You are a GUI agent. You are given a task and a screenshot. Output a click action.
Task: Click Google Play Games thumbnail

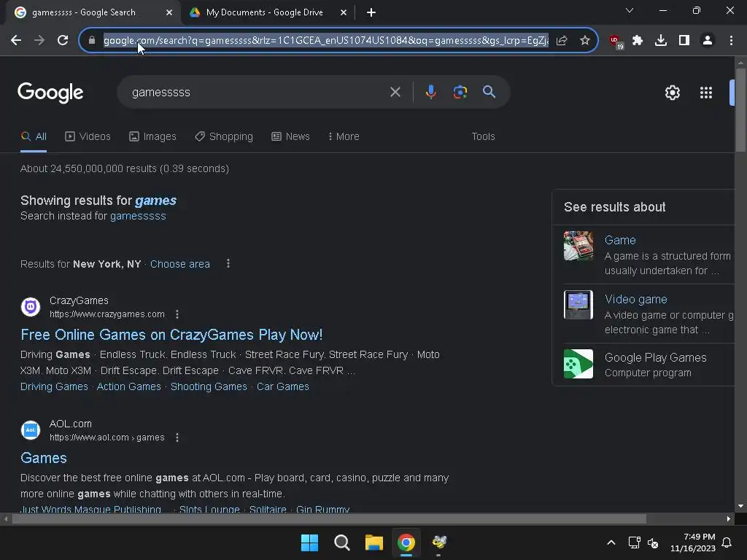pyautogui.click(x=578, y=364)
